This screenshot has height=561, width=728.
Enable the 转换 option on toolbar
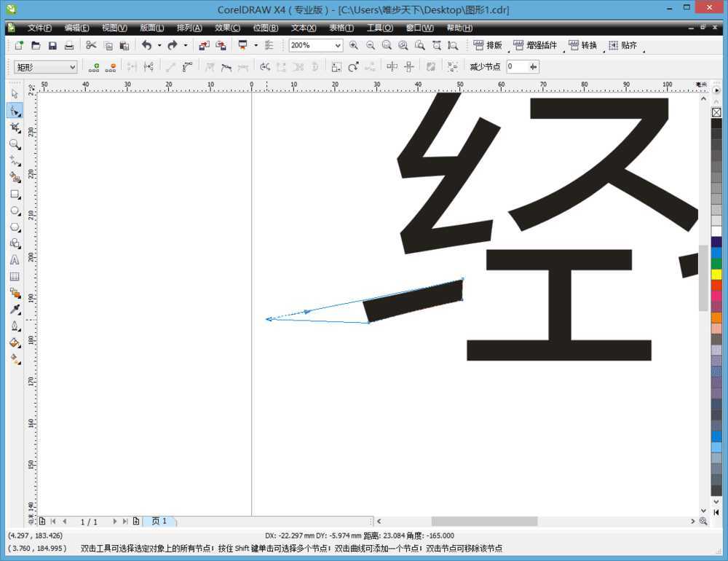(585, 45)
